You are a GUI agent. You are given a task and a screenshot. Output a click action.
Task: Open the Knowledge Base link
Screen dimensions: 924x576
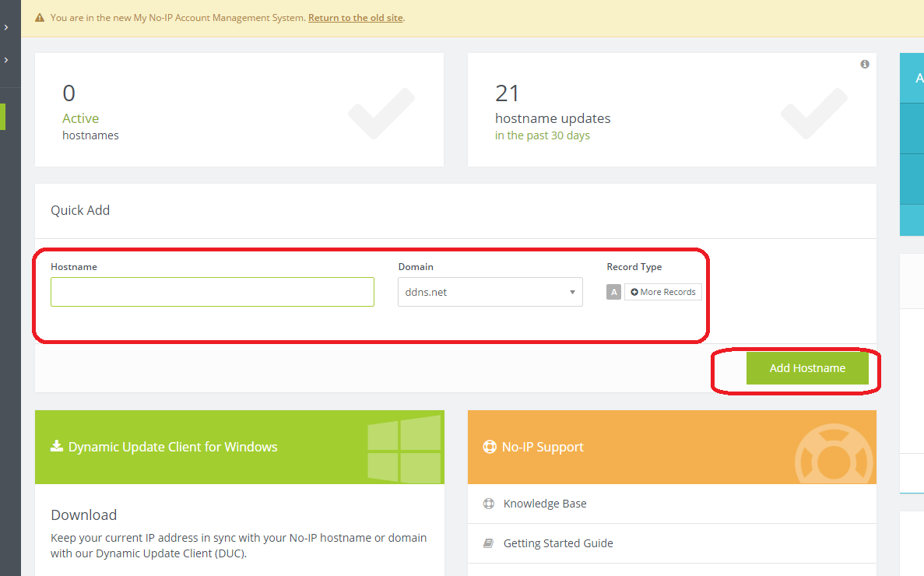544,504
